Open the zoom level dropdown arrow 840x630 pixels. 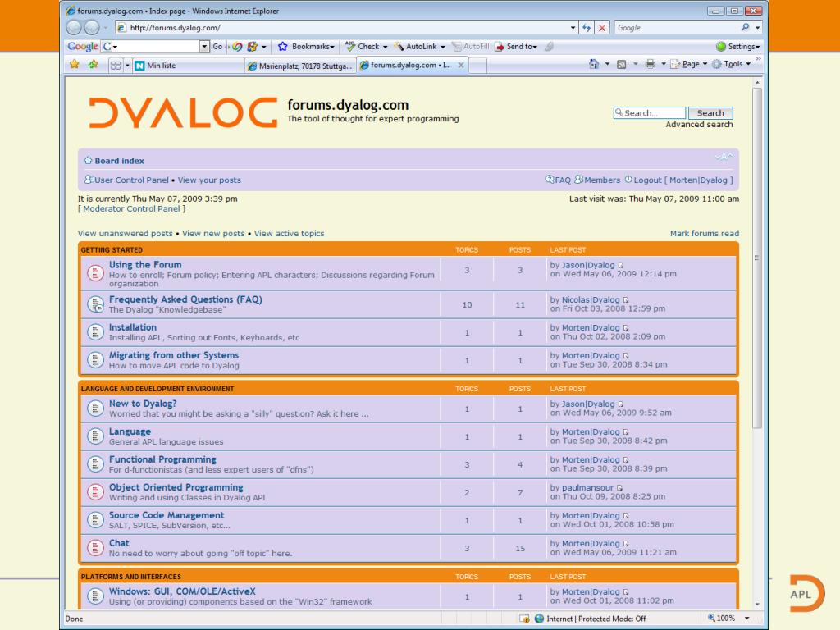click(746, 619)
